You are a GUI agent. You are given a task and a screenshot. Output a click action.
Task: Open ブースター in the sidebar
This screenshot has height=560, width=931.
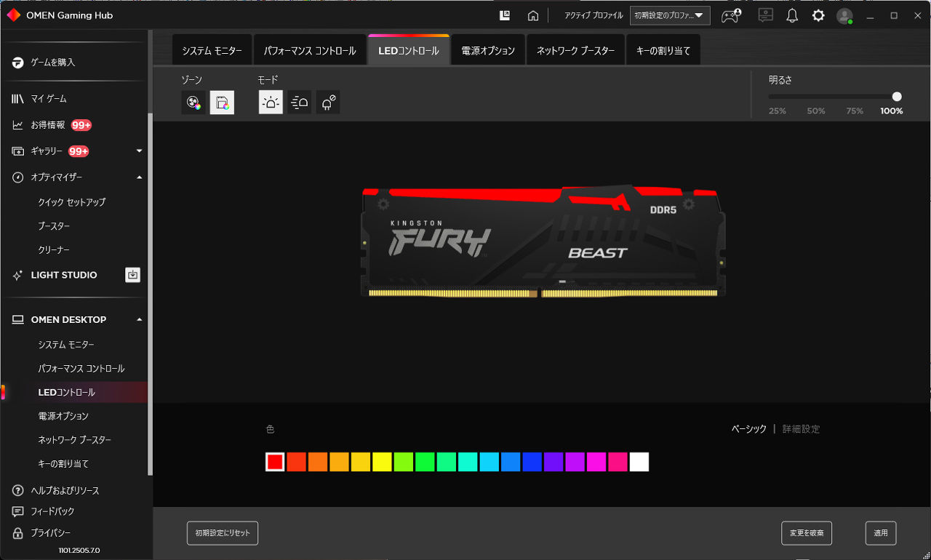tap(54, 226)
